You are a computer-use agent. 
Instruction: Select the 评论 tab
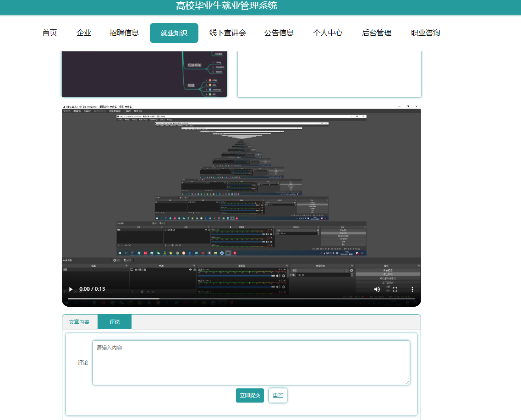click(115, 322)
